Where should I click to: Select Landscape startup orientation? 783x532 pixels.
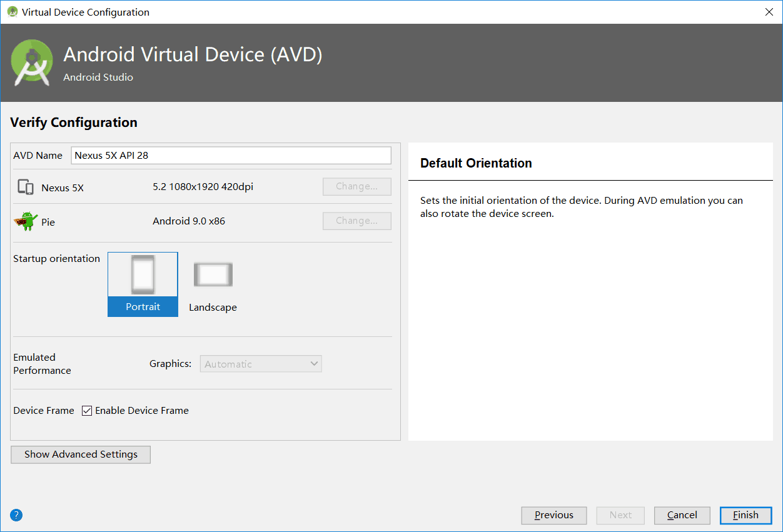[213, 286]
